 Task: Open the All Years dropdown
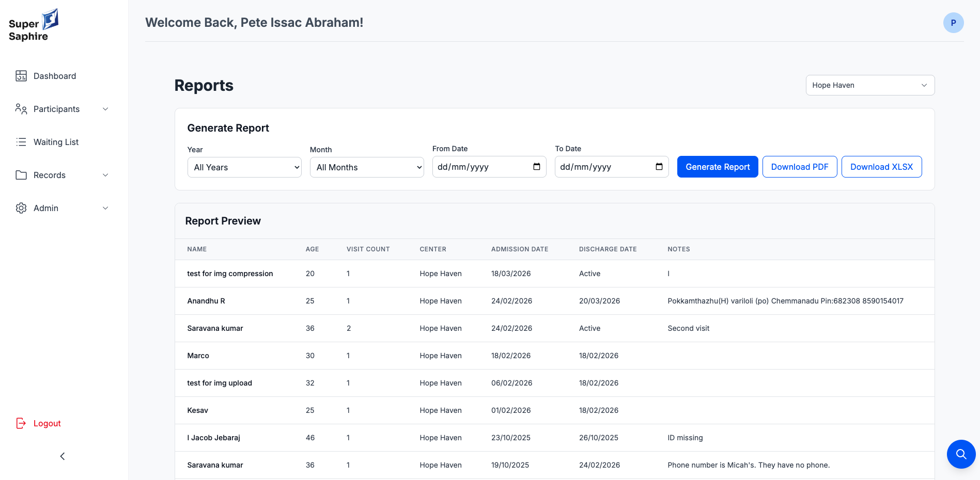pyautogui.click(x=244, y=167)
